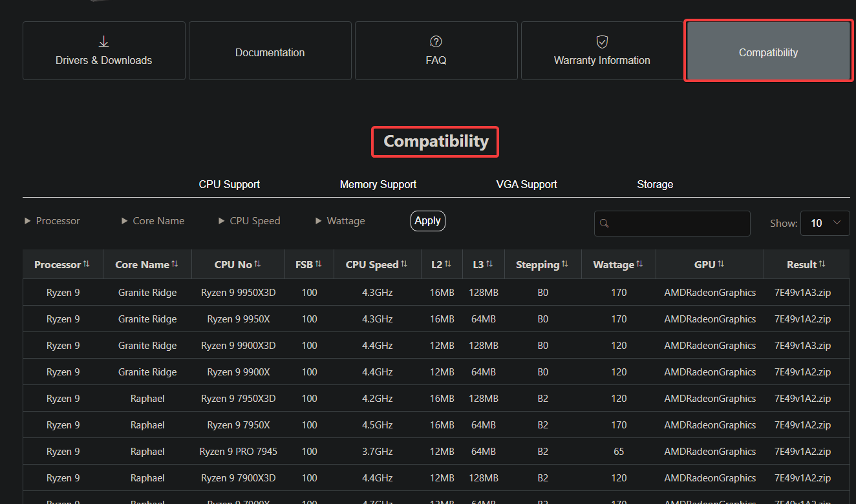Image resolution: width=856 pixels, height=504 pixels.
Task: Open 7E49v1A2.zip in the 7950X3D row
Action: pyautogui.click(x=803, y=399)
